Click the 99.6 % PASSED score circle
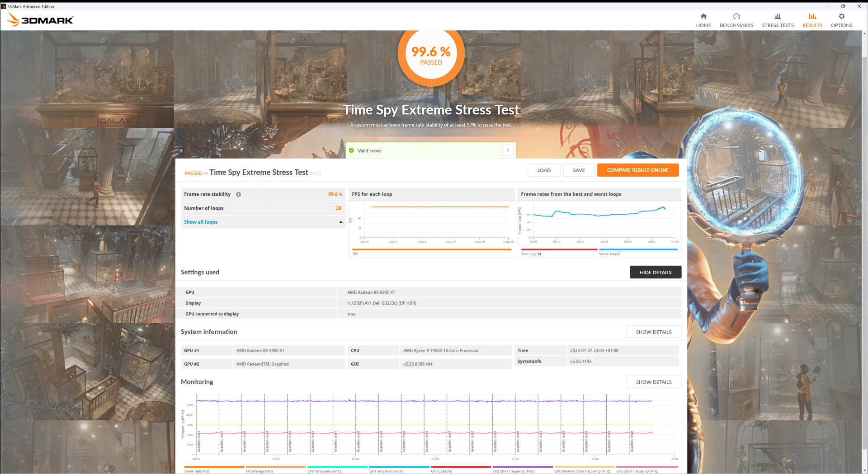Viewport: 868px width, 474px height. (431, 54)
